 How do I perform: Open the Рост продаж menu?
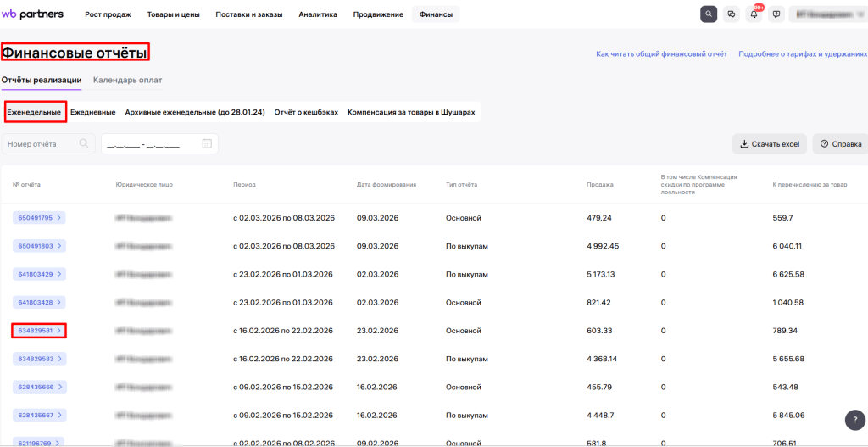108,14
